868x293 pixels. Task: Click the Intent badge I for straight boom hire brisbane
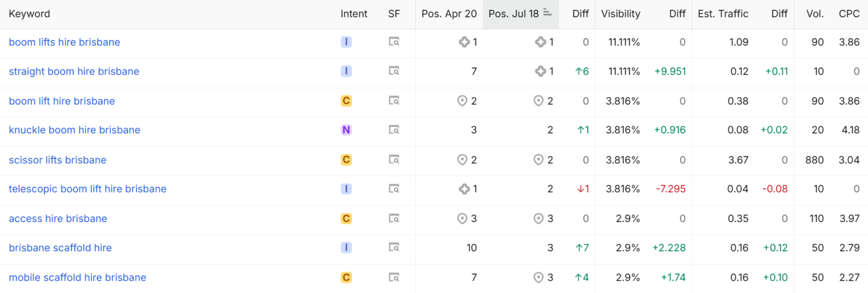346,71
